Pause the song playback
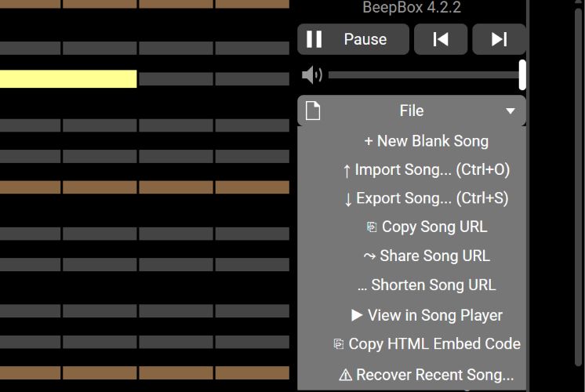 353,39
